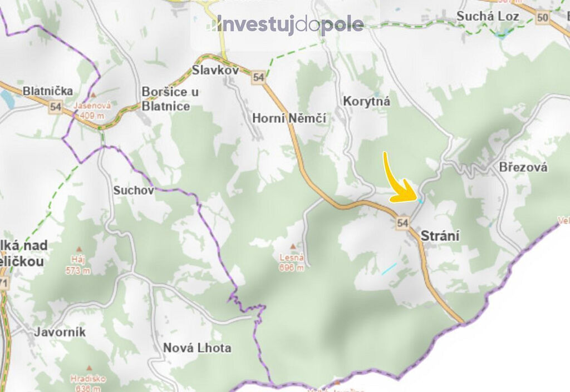
Task: Click the route 50 shield by Suchá Loz
Action: click(542, 17)
